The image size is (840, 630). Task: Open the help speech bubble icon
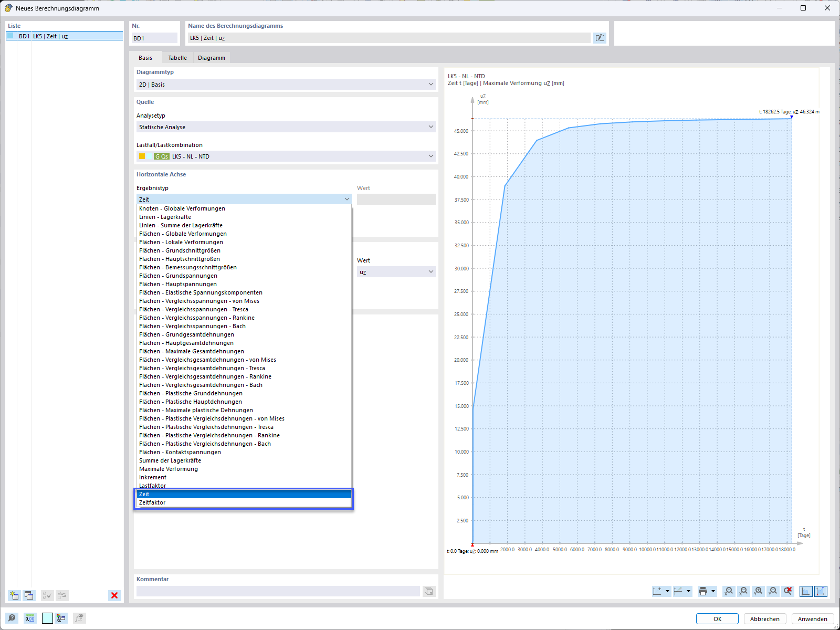point(12,618)
